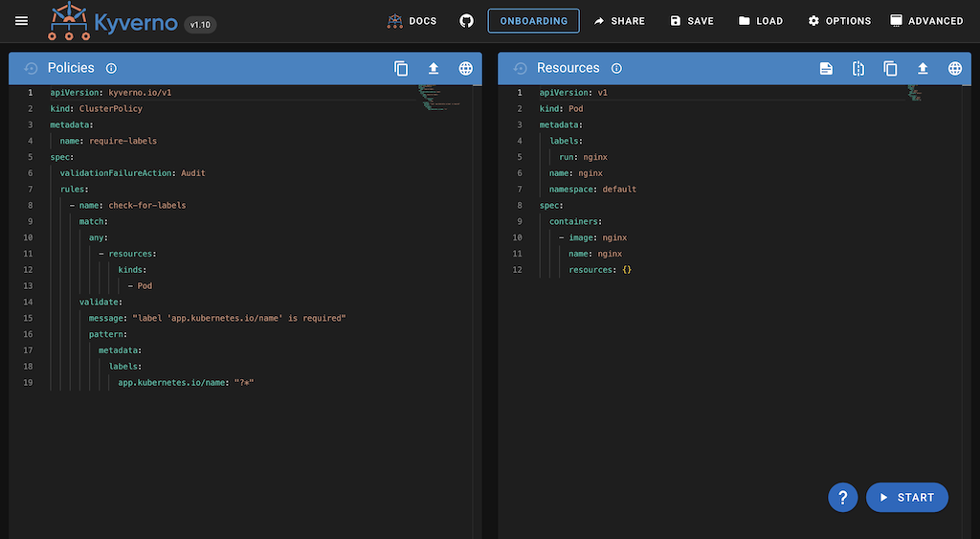This screenshot has width=980, height=539.
Task: Click the Policies editor minimap
Action: [439, 99]
